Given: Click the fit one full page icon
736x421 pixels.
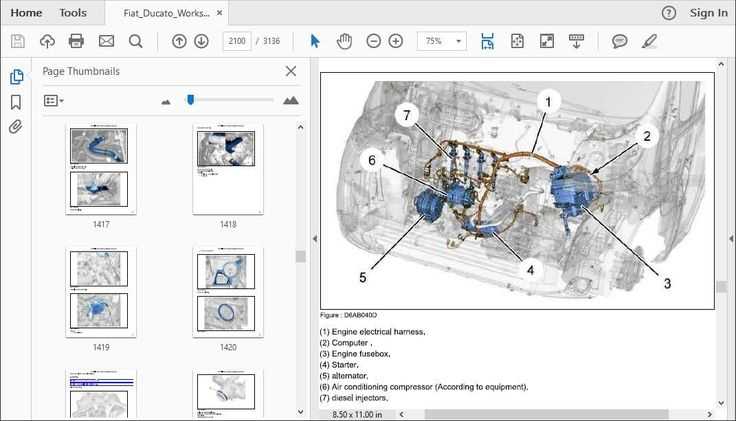Looking at the screenshot, I should tap(517, 41).
